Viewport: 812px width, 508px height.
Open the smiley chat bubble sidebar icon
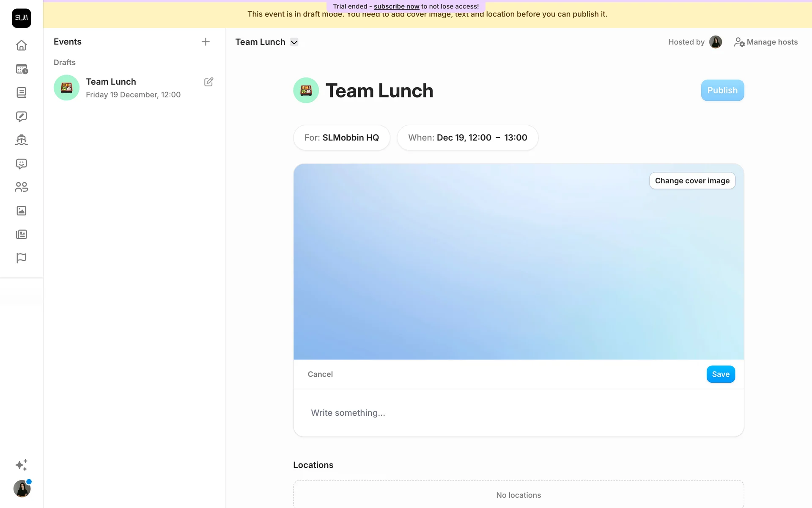click(21, 164)
